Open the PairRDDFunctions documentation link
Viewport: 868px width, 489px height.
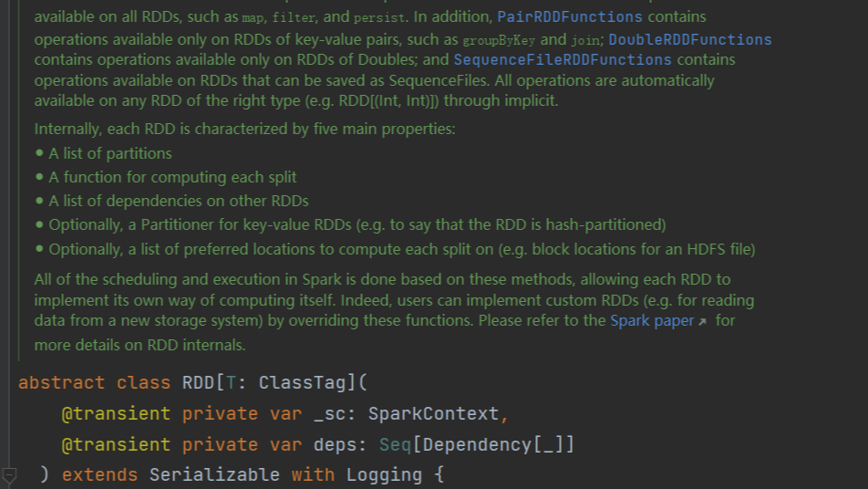(569, 17)
